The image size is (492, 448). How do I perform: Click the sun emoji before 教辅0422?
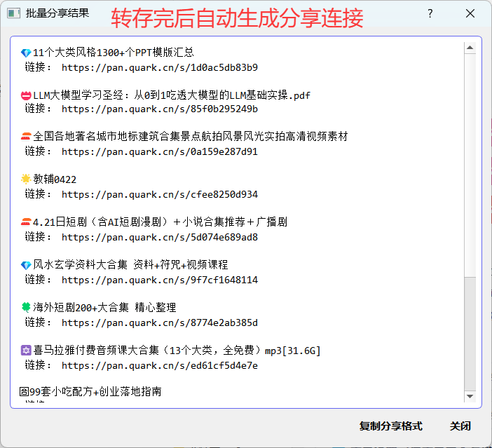pyautogui.click(x=26, y=179)
